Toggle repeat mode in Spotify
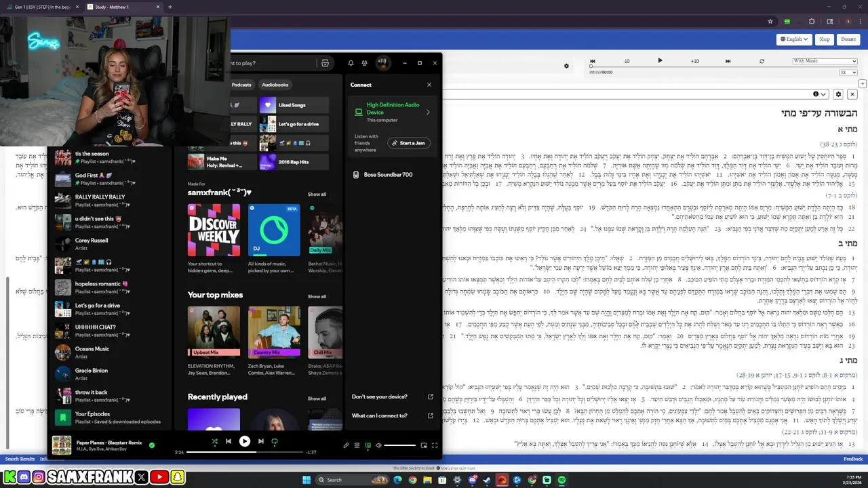 tap(275, 441)
